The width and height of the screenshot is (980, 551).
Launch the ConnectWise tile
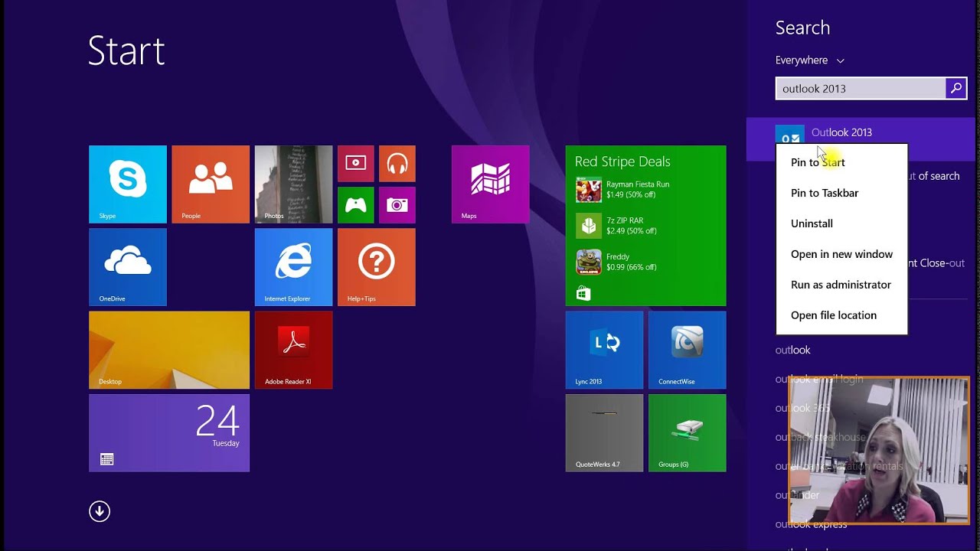click(687, 350)
